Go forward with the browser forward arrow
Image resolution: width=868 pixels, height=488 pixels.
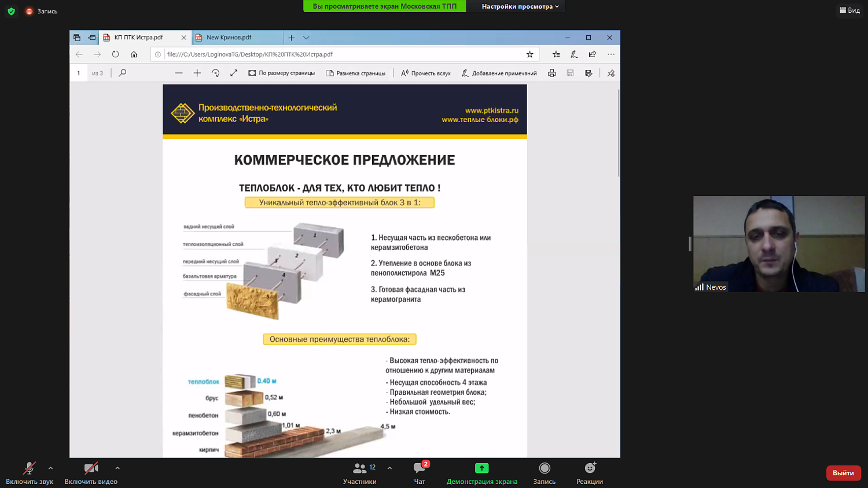97,54
